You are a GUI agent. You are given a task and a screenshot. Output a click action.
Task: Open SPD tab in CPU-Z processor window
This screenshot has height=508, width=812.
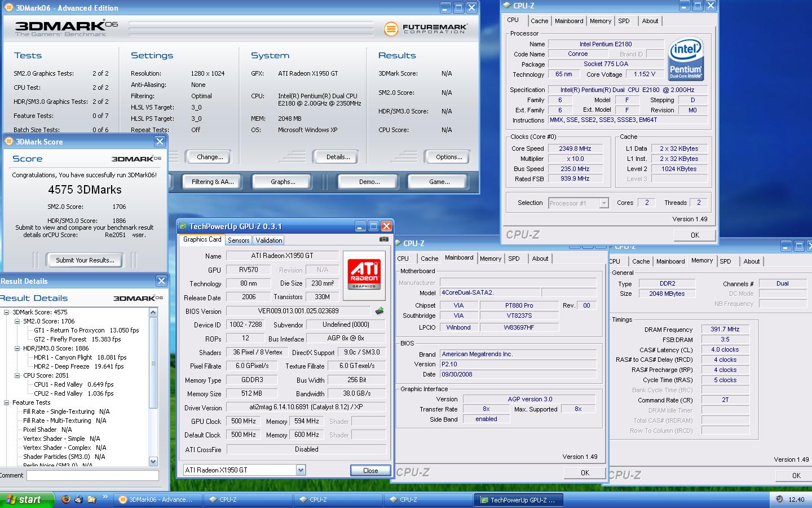(x=624, y=21)
